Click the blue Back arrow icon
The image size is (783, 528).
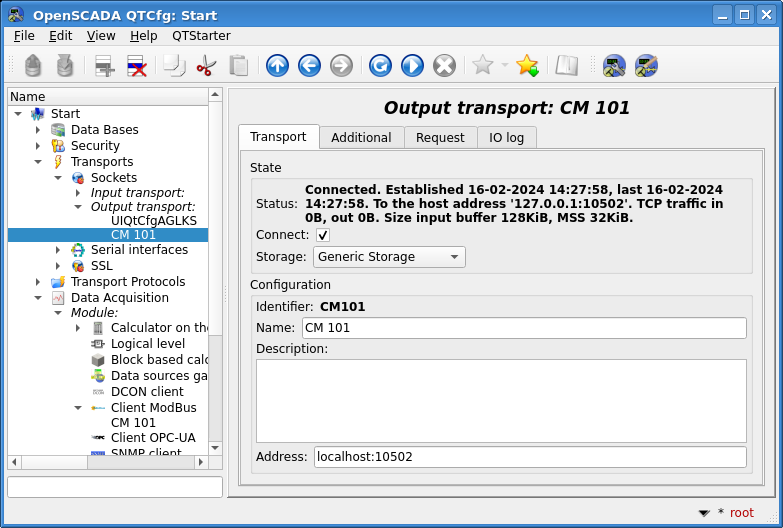click(x=310, y=66)
